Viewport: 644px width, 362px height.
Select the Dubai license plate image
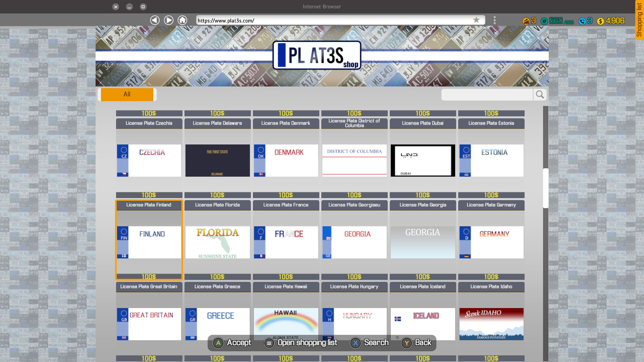click(x=423, y=160)
